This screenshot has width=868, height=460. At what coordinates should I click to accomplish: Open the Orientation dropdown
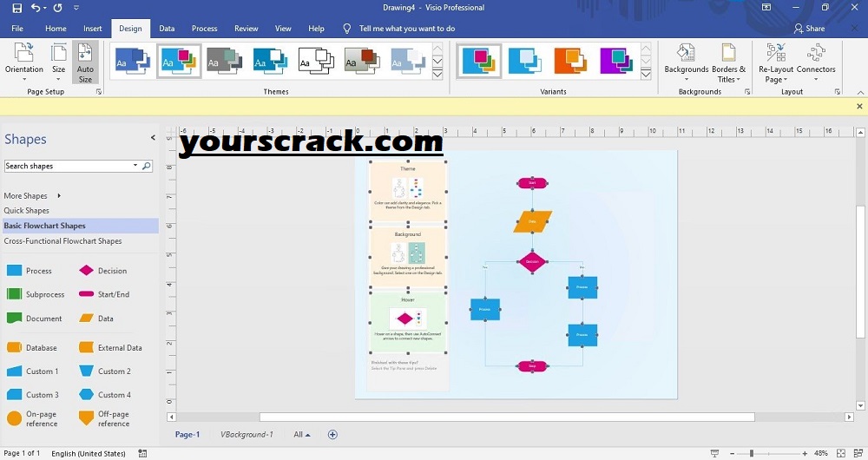click(23, 62)
